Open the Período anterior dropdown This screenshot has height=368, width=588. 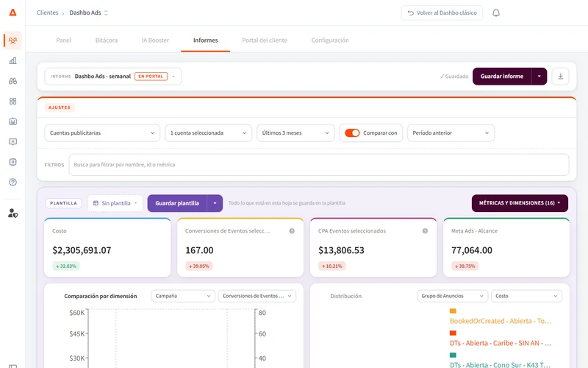451,133
